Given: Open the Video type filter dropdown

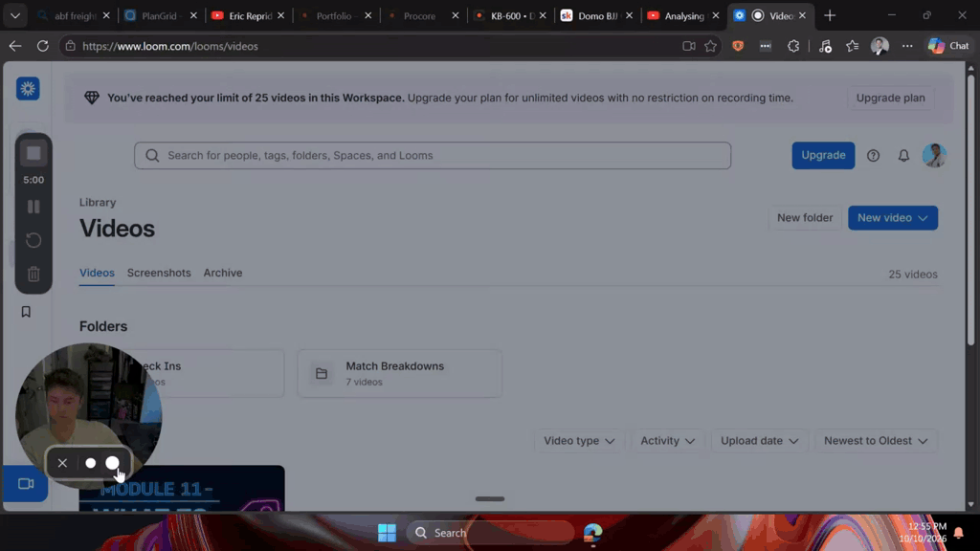Looking at the screenshot, I should point(579,441).
